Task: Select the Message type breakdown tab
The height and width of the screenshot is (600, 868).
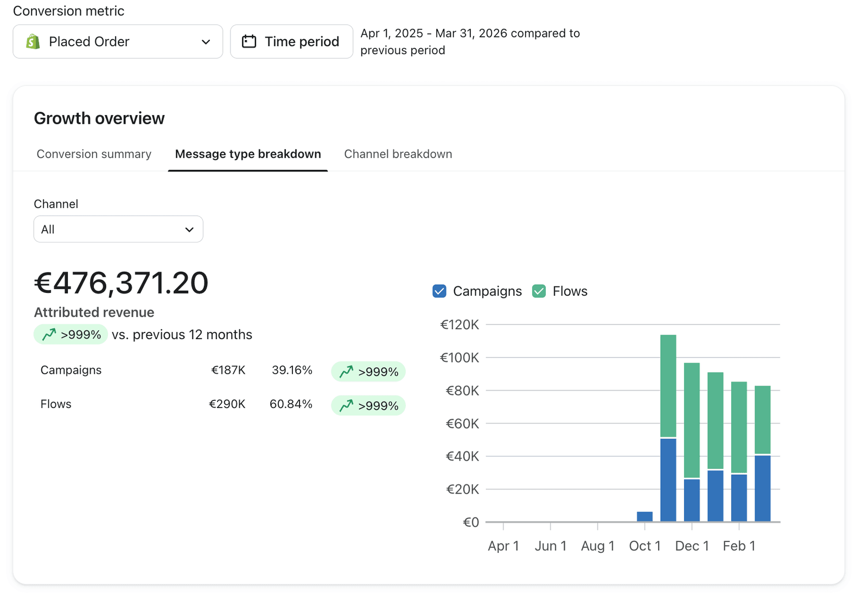Action: coord(248,154)
